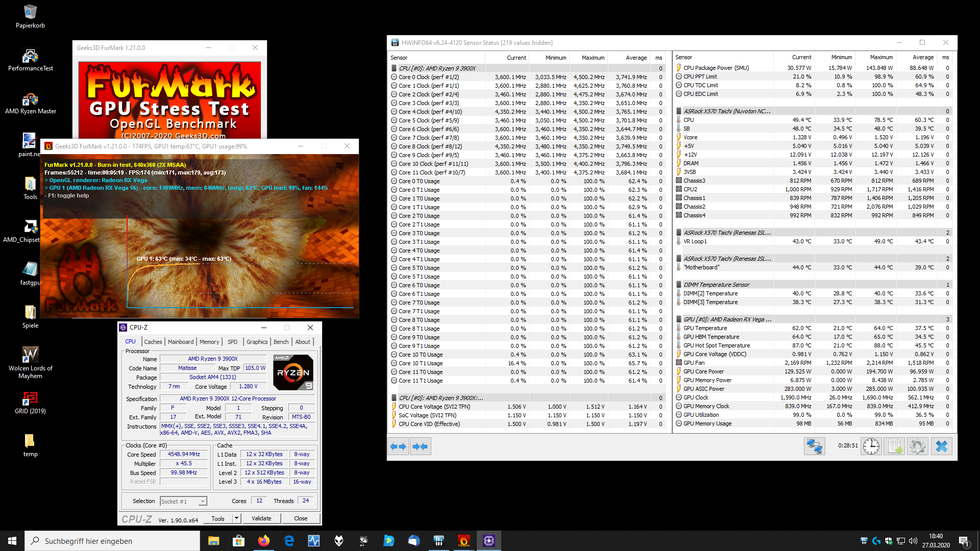The image size is (980, 551).
Task: Click the Windows search box
Action: point(112,541)
